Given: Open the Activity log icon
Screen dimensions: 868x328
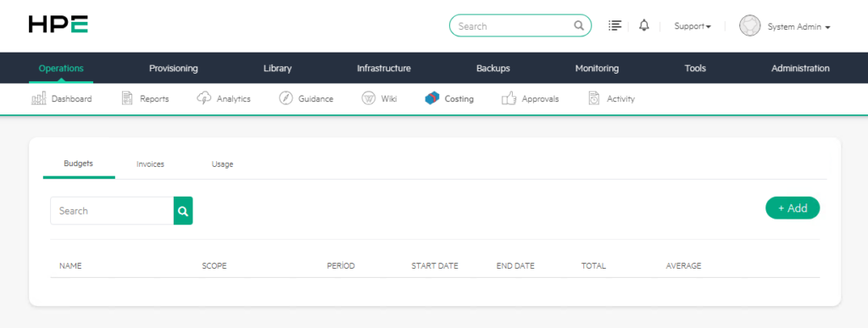Looking at the screenshot, I should (x=594, y=99).
